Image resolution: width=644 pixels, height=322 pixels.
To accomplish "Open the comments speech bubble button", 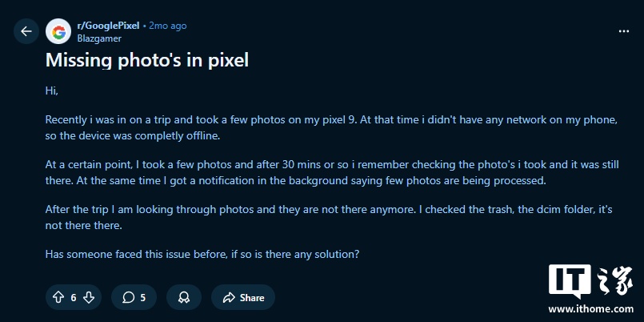I will click(x=134, y=297).
